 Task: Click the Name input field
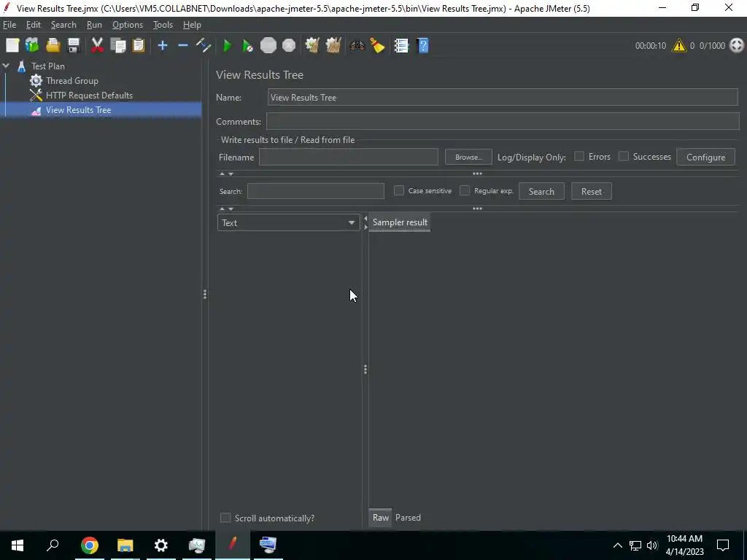tap(503, 97)
